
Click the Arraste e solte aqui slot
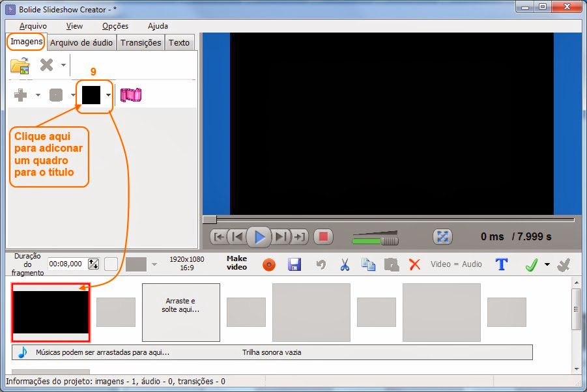(181, 313)
